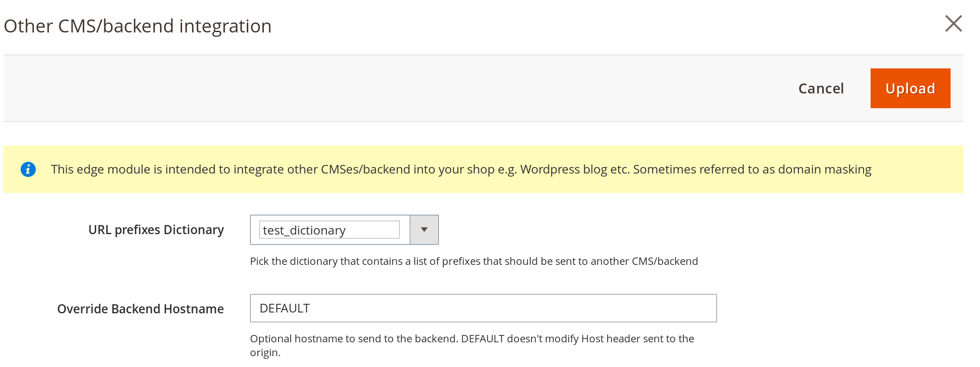The image size is (980, 367).
Task: Click the blank right end of the hostname input
Action: pyautogui.click(x=675, y=308)
